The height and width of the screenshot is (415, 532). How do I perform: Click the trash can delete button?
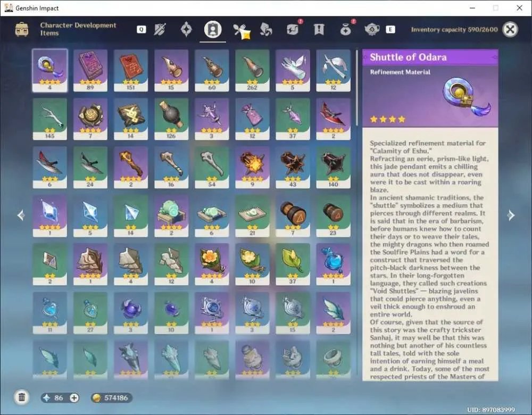point(22,397)
